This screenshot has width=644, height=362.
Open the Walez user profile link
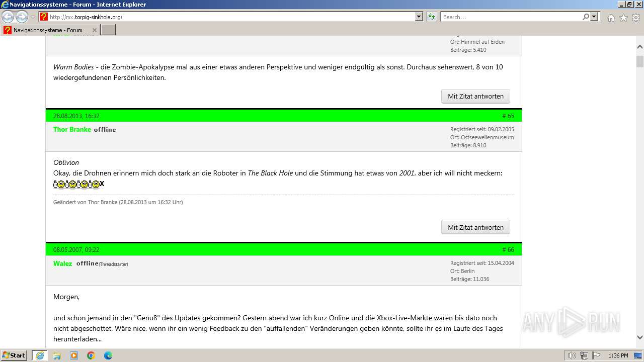62,263
